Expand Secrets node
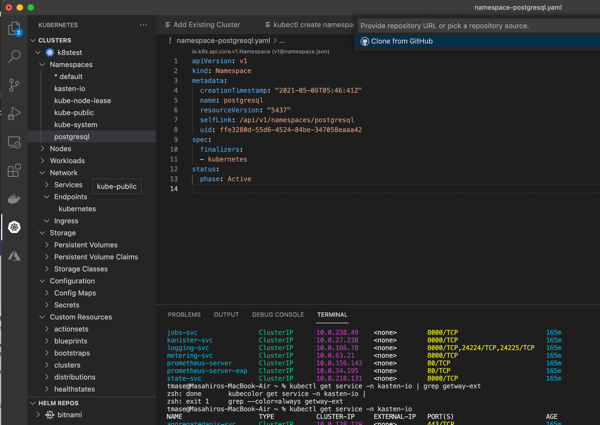The width and height of the screenshot is (600, 425). [x=47, y=305]
